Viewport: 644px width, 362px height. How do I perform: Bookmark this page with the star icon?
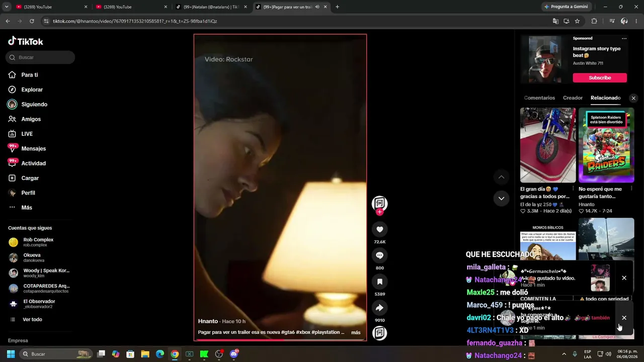(x=577, y=21)
